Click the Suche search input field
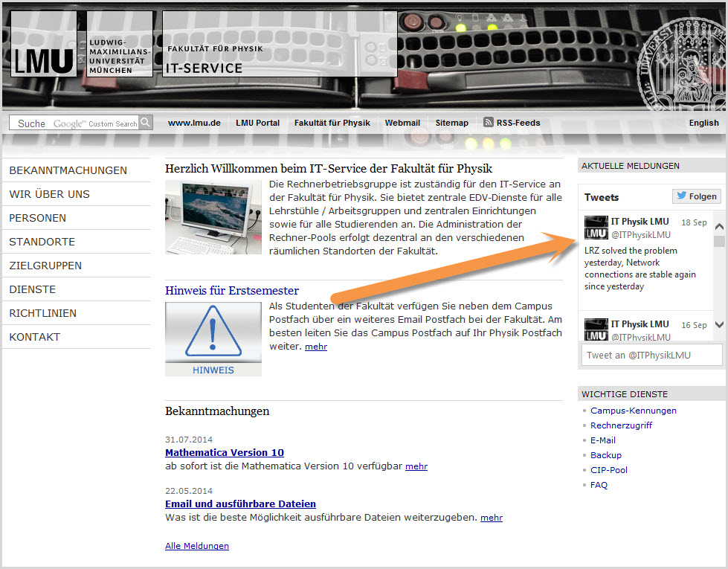The height and width of the screenshot is (569, 728). (x=74, y=123)
